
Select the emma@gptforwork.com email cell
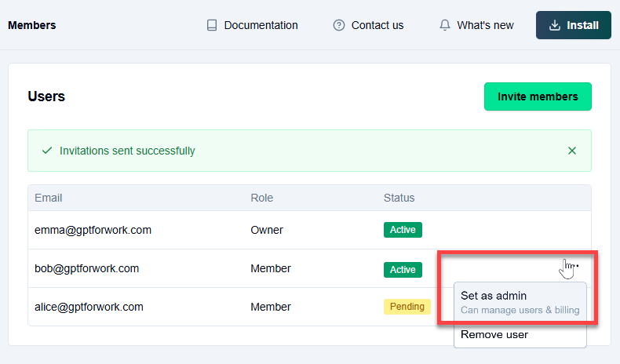coord(93,230)
